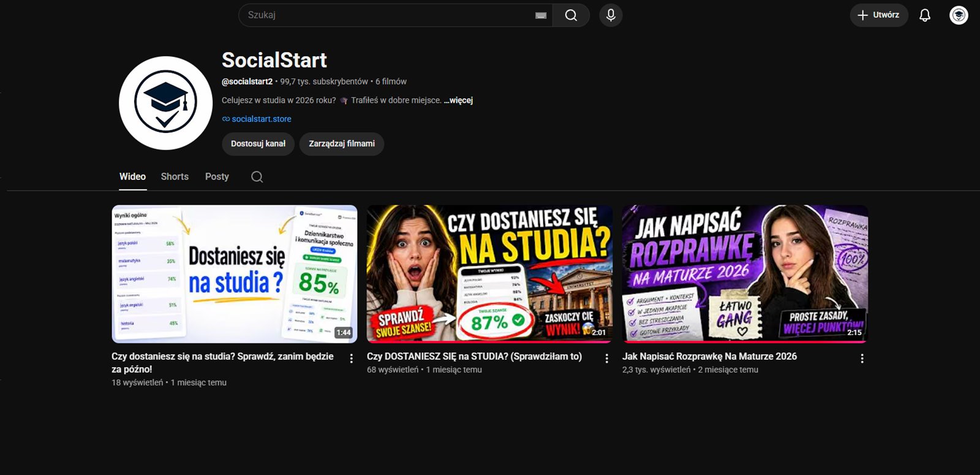Image resolution: width=980 pixels, height=475 pixels.
Task: Open the 'Jak napisać rozprawkę' thumbnail
Action: [745, 274]
